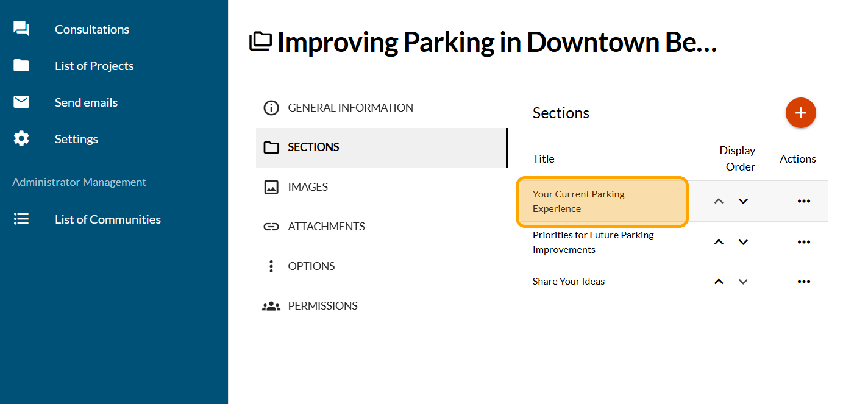This screenshot has width=868, height=404.
Task: Open the Options tab
Action: point(311,266)
